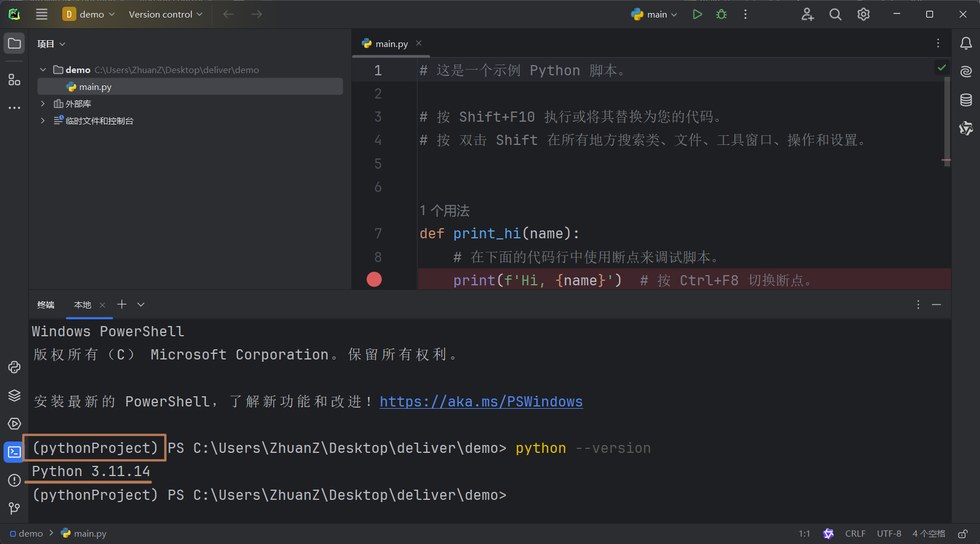Open the Version control menu
Viewport: 980px width, 544px height.
click(165, 14)
